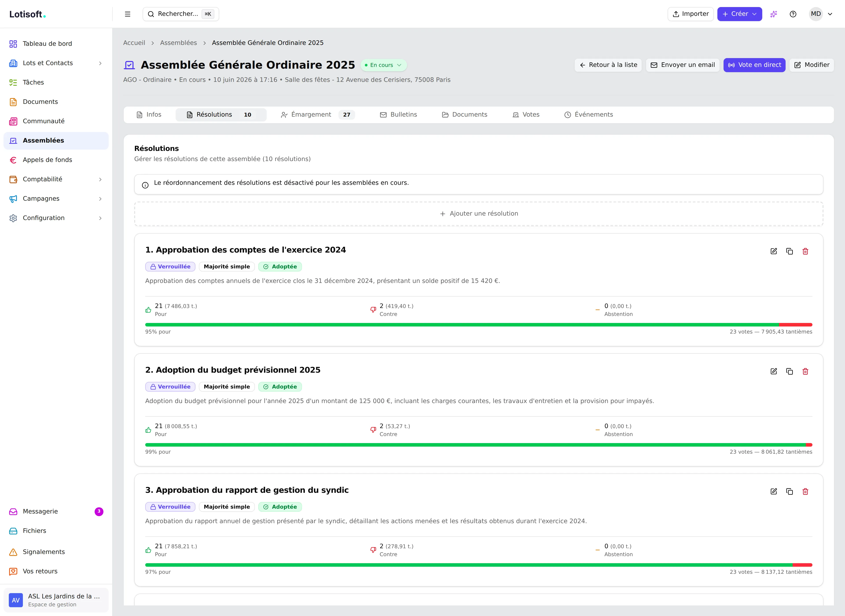Screen dimensions: 845x616
Task: Click Retour à la liste button
Action: tap(608, 65)
